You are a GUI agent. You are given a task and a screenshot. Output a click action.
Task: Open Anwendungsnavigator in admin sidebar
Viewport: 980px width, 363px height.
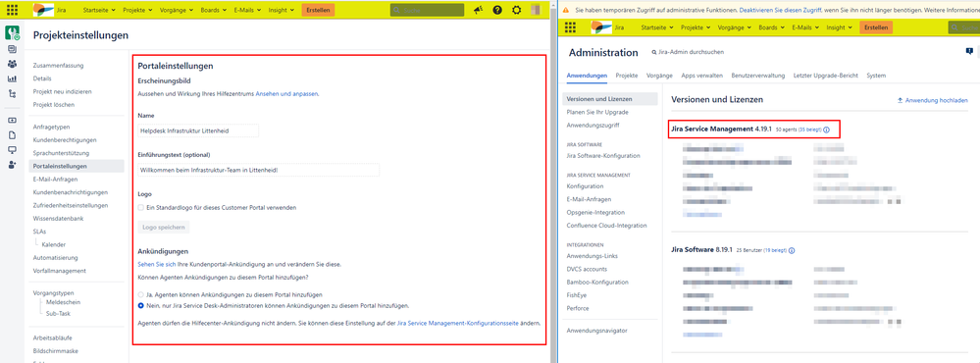(596, 331)
